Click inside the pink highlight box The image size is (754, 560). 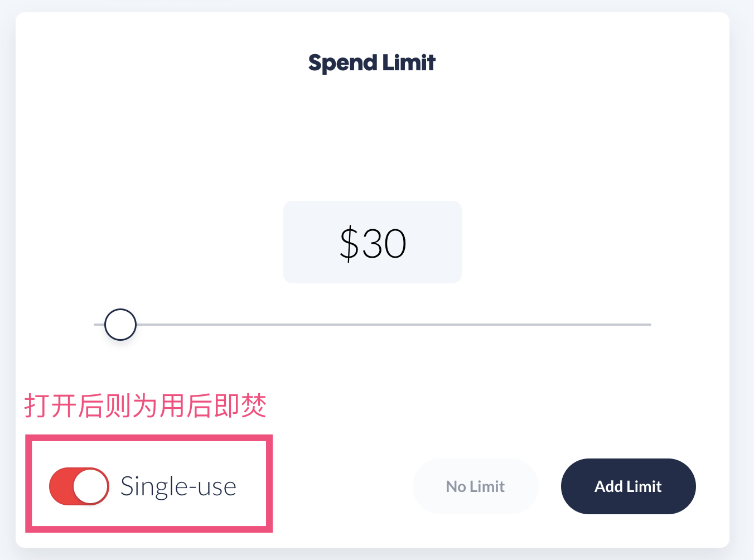[148, 484]
